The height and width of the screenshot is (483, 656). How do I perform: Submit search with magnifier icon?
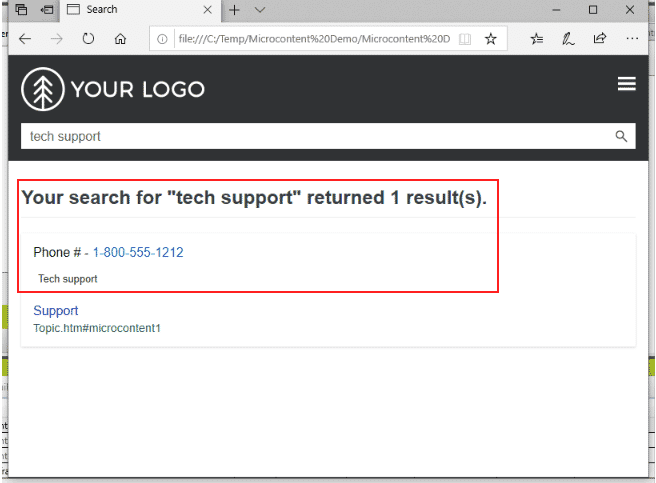point(621,136)
